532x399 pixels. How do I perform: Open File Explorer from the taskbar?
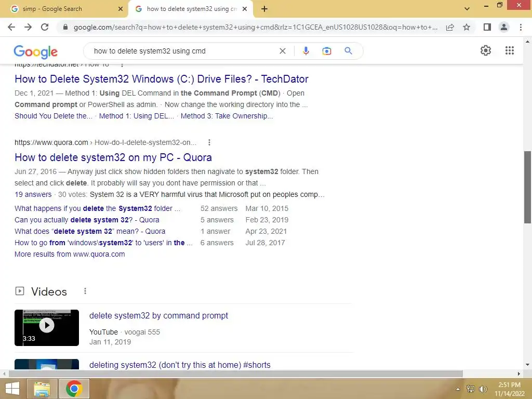(42, 389)
